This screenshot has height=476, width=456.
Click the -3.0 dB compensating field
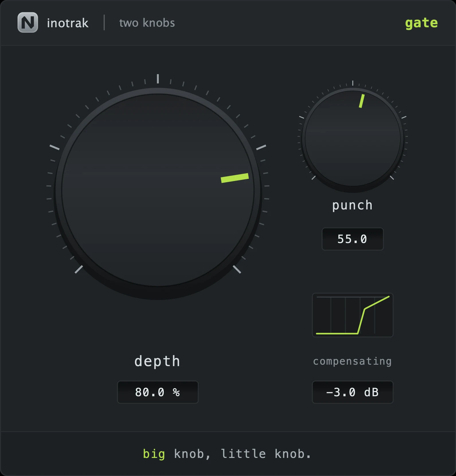(x=353, y=392)
